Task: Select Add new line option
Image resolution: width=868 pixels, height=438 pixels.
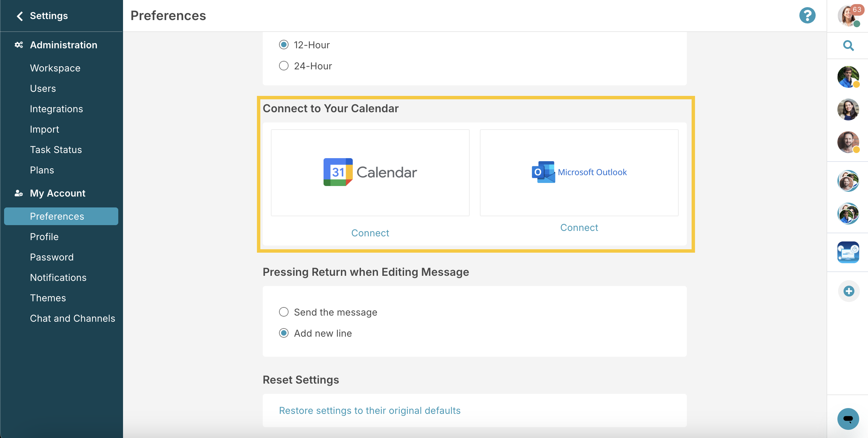Action: (x=284, y=333)
